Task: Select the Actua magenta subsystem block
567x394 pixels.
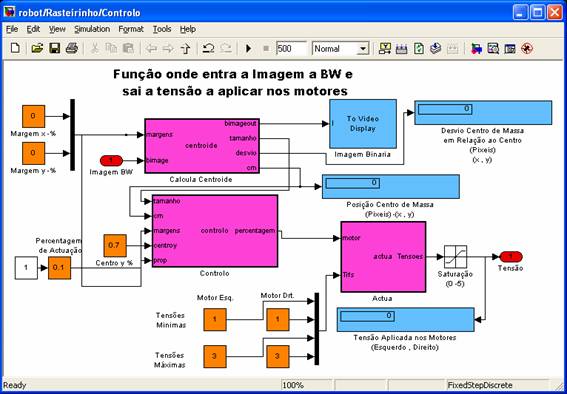Action: 383,257
